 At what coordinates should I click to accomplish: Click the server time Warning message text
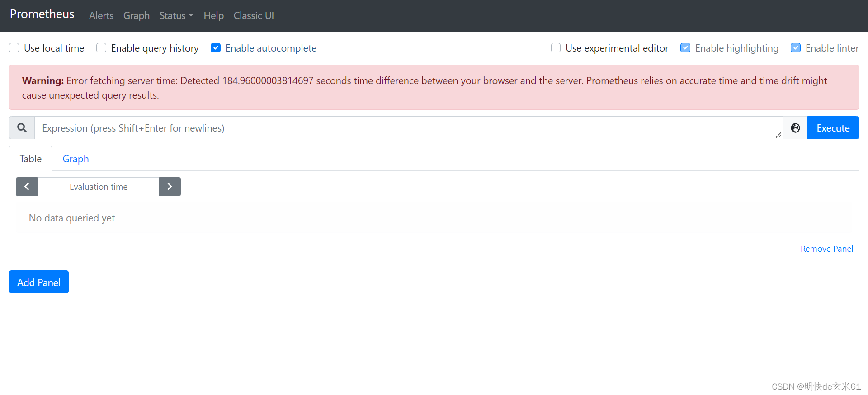425,88
